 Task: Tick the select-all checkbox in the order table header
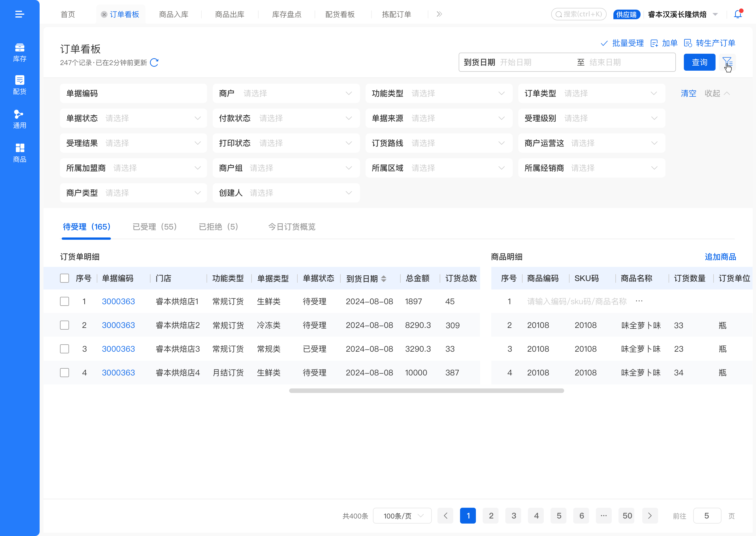tap(65, 278)
